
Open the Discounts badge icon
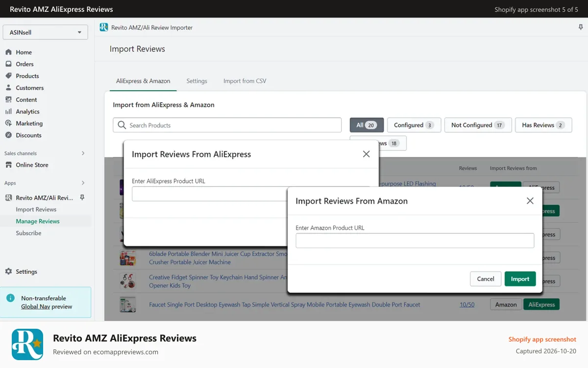(8, 135)
